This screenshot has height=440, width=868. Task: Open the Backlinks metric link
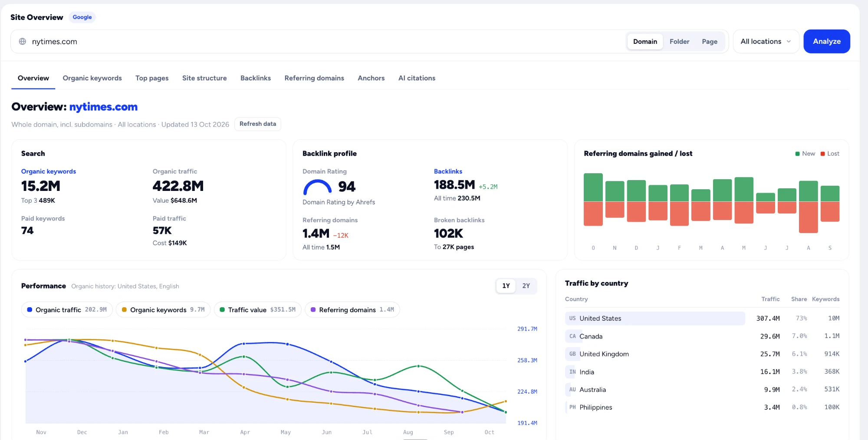pos(448,171)
